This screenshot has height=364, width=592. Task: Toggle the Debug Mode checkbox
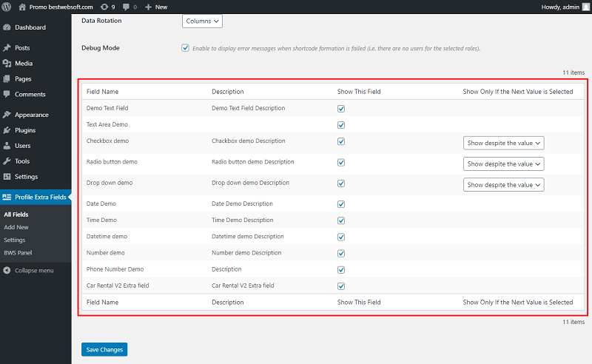point(186,48)
